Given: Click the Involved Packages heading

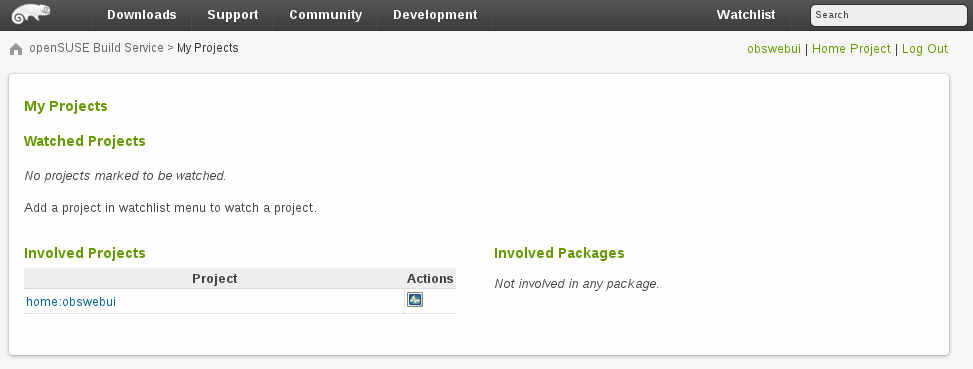Looking at the screenshot, I should click(559, 253).
